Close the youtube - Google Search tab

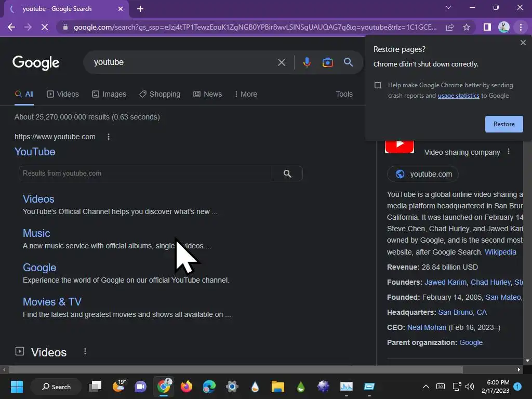(x=121, y=9)
